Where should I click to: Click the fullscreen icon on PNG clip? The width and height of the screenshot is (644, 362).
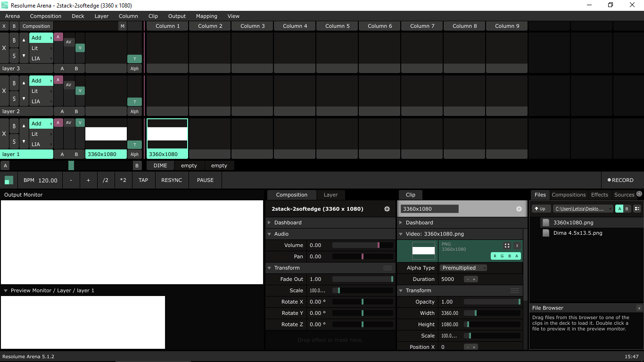[507, 246]
